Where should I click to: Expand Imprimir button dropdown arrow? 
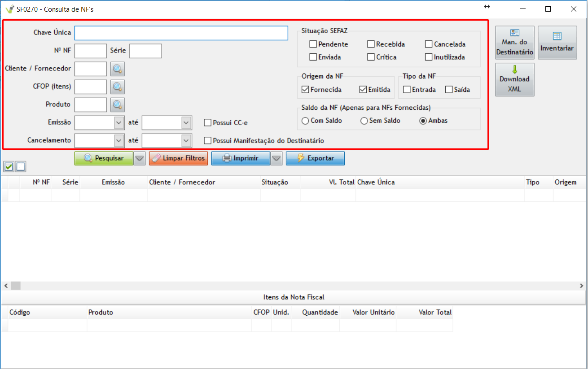(x=276, y=158)
